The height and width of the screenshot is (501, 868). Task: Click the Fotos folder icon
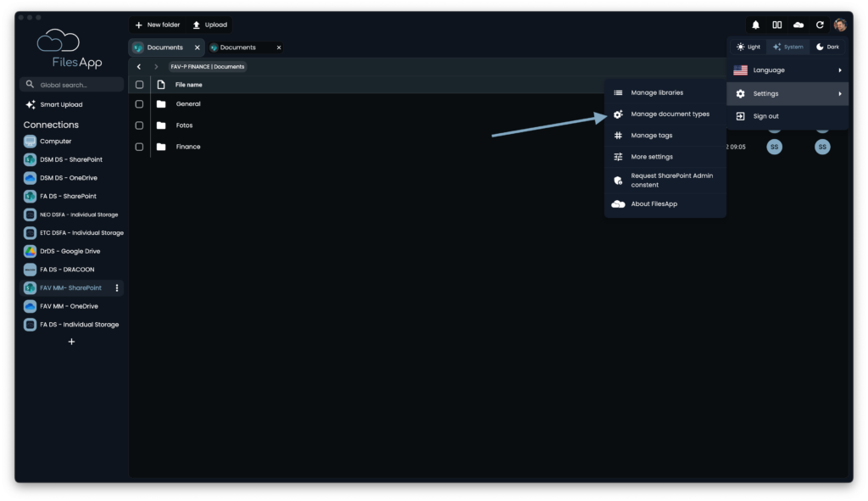161,125
